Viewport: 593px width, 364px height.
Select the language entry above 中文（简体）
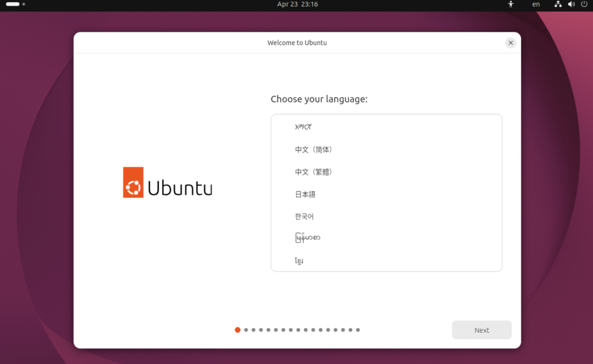(304, 127)
